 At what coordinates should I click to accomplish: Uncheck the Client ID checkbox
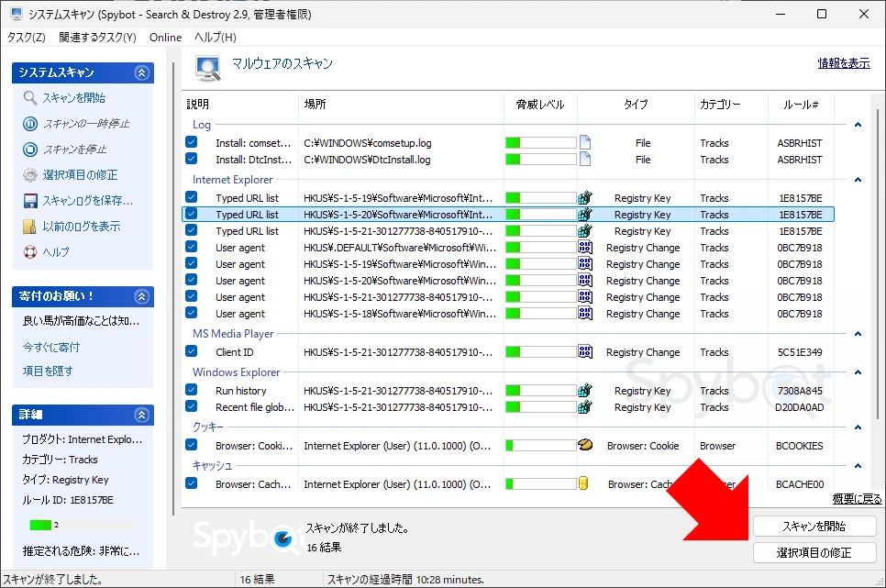[x=192, y=351]
